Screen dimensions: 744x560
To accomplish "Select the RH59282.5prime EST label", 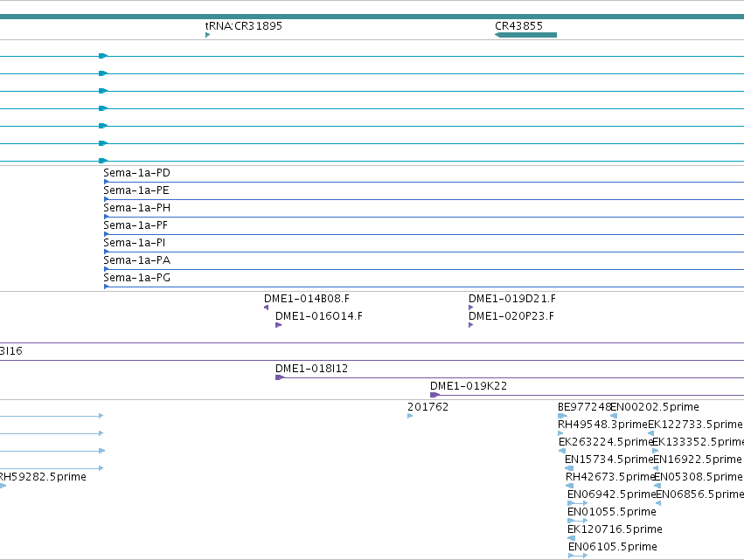I will 43,477.
